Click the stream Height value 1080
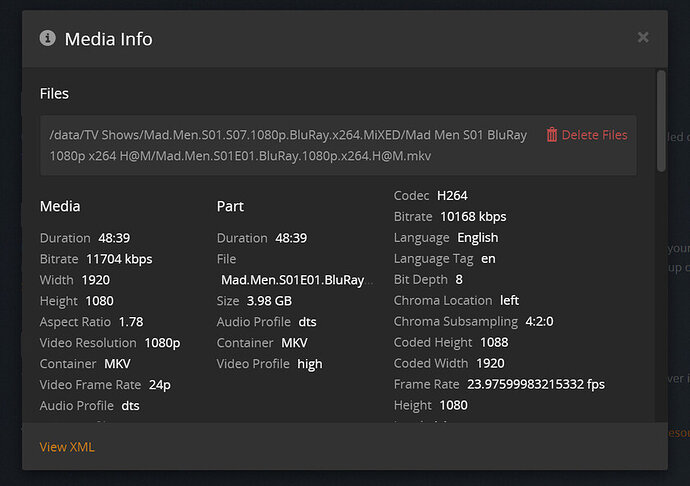 click(454, 405)
